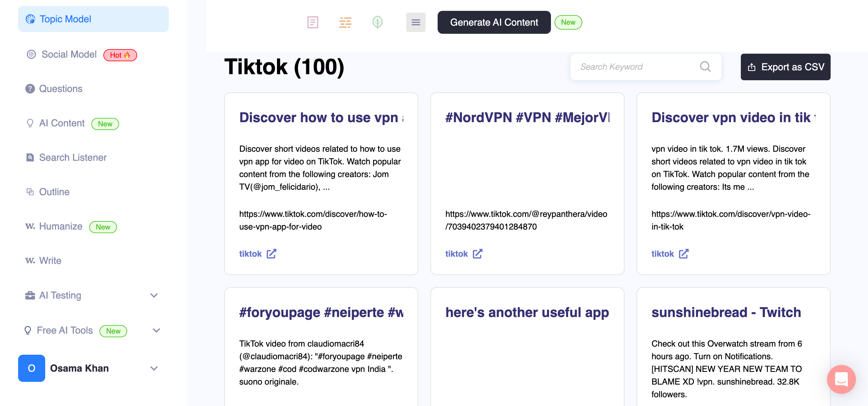Click the Outline squares icon
This screenshot has width=868, height=406.
pyautogui.click(x=30, y=192)
